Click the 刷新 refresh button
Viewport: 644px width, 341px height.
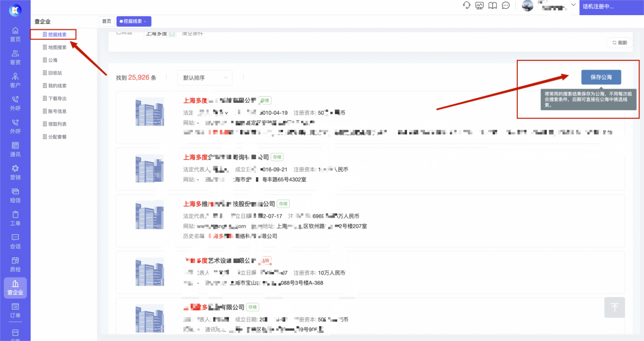coord(619,43)
